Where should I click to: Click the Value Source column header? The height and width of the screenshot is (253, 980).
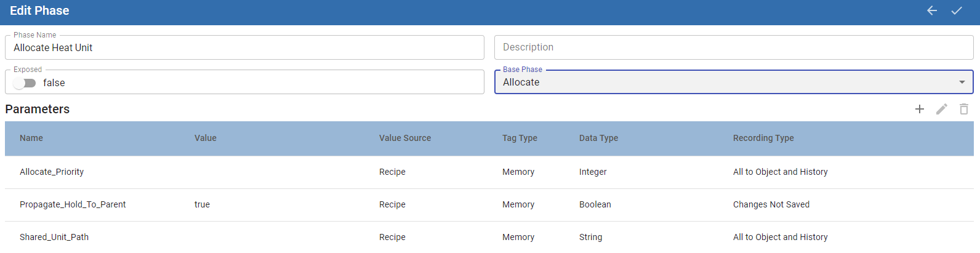click(405, 138)
